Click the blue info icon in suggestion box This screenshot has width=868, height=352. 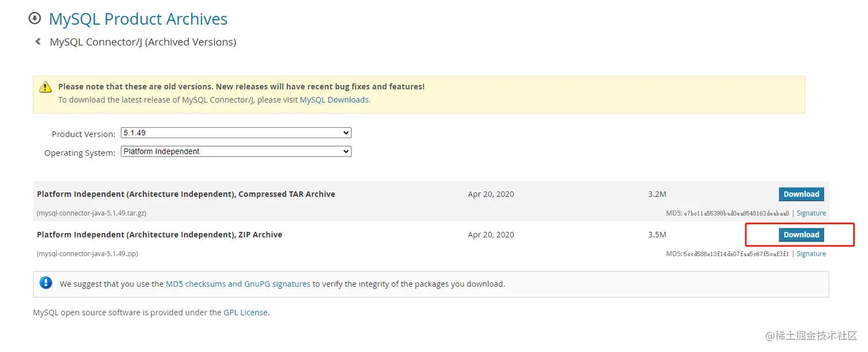46,283
